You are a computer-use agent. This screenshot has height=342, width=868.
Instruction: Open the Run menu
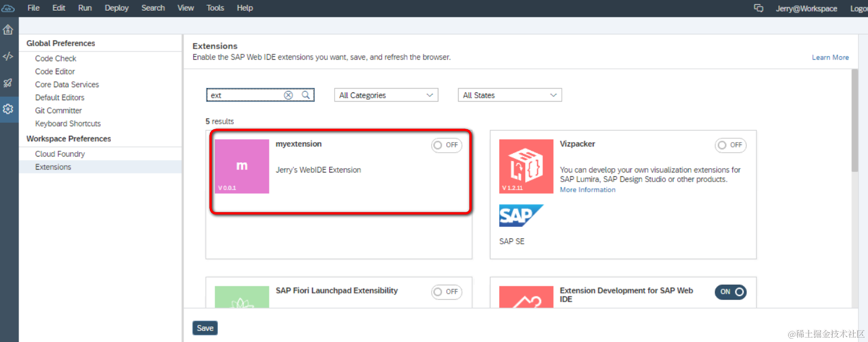point(85,8)
